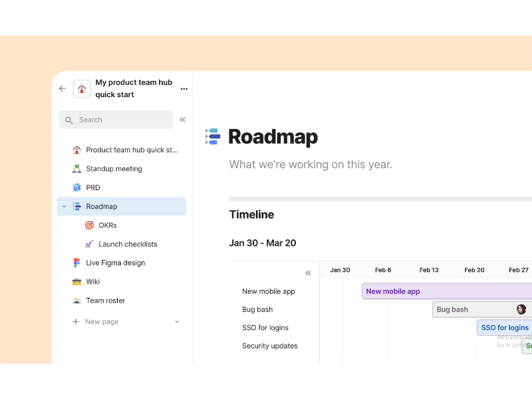Open the blue SSO for logins bar
Viewport: 532px width, 399px height.
pos(505,328)
